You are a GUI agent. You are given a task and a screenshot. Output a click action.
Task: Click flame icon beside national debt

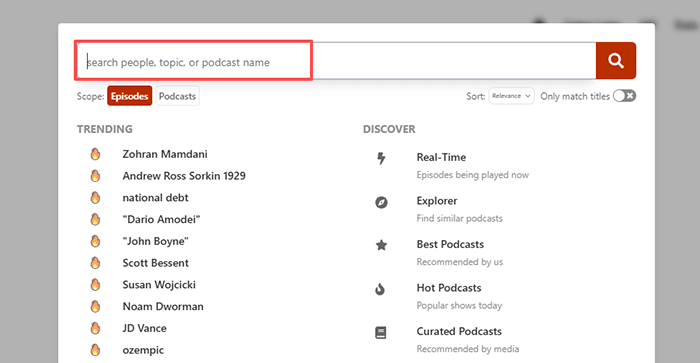point(95,197)
